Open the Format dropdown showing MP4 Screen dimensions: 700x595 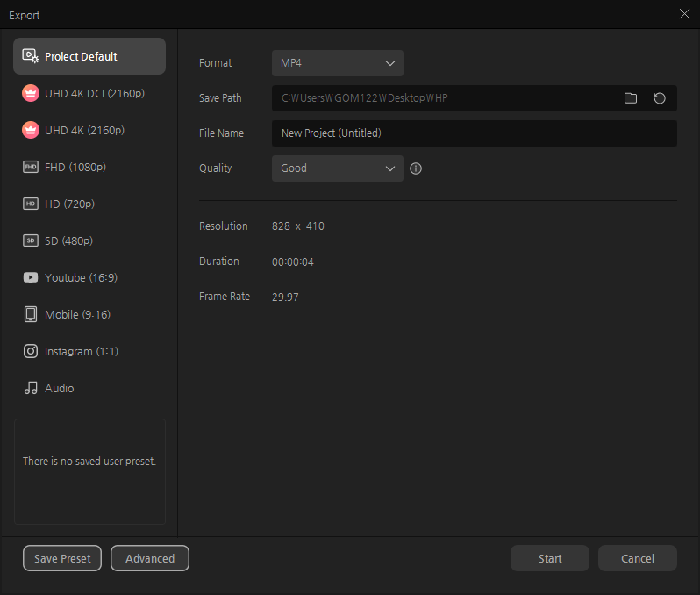[337, 63]
